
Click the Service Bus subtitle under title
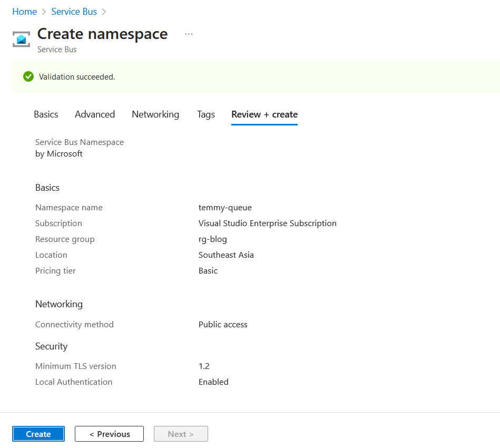click(57, 50)
